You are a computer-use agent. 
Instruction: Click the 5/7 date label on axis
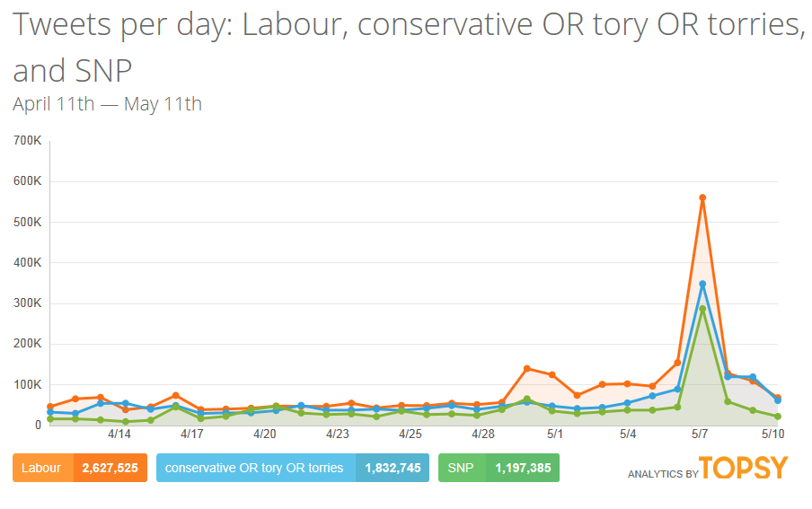point(701,434)
